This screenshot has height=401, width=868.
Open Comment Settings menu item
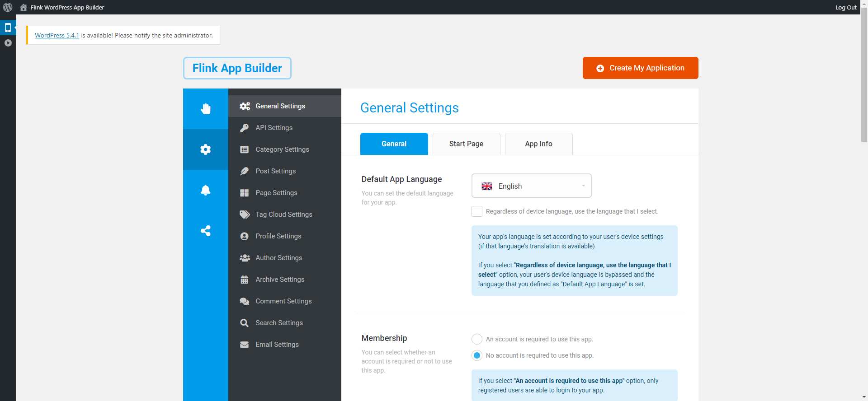pos(285,301)
